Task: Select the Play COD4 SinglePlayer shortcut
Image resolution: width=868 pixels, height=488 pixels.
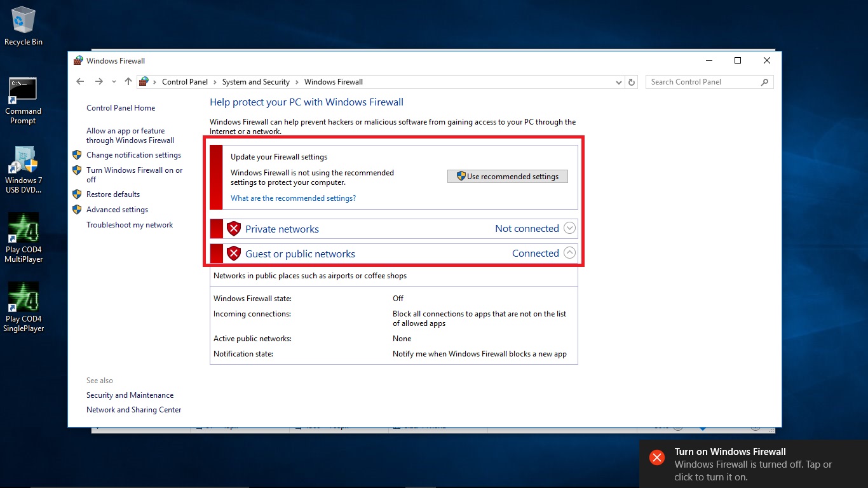Action: click(24, 308)
